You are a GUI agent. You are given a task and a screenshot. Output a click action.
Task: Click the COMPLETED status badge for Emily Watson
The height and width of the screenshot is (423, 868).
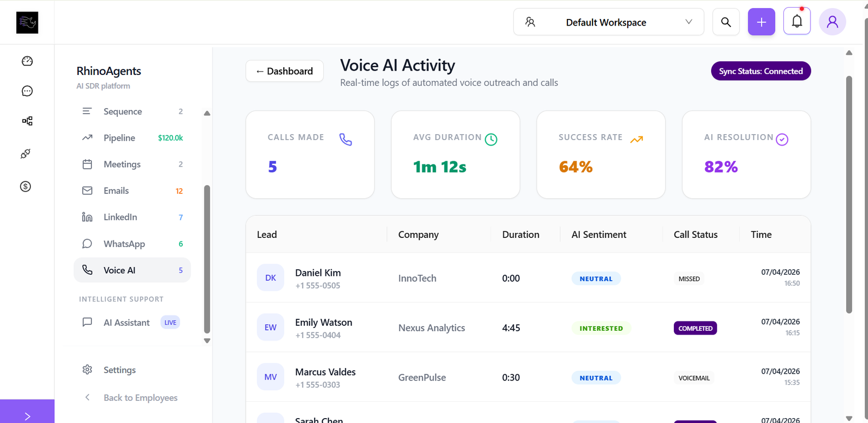[695, 329]
